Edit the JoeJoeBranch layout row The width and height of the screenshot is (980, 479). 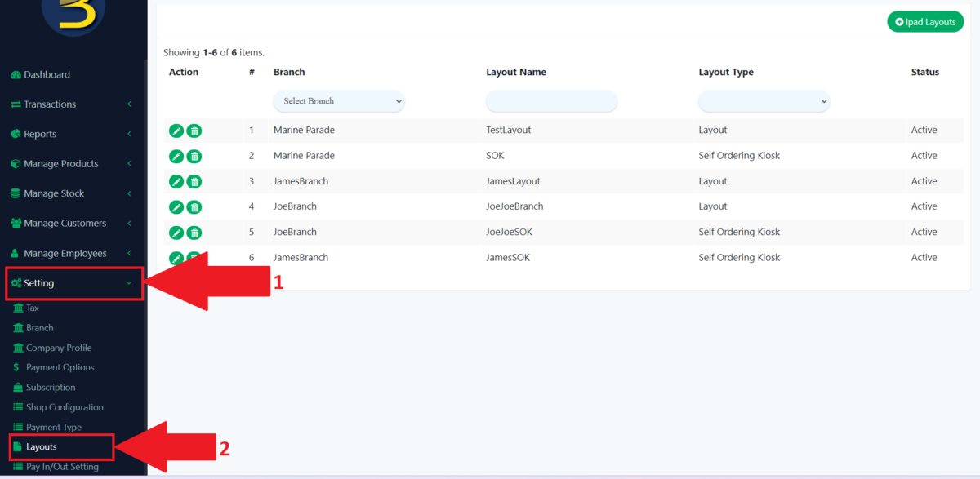176,206
